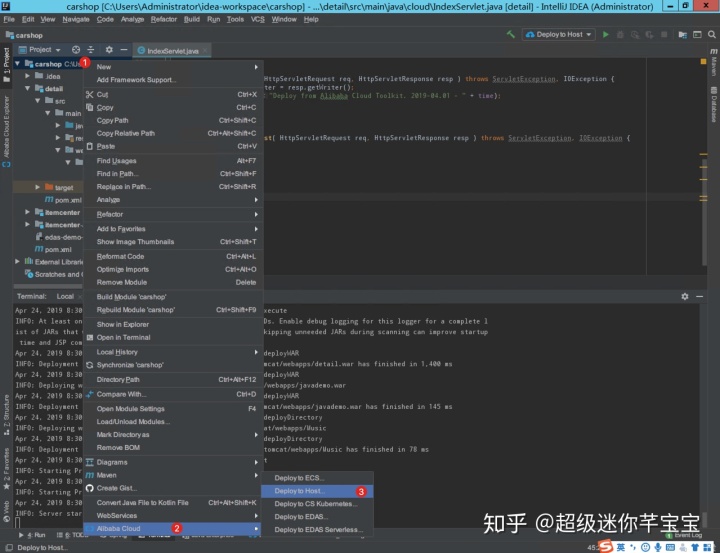The height and width of the screenshot is (553, 720).
Task: Click Collapse All icon in Project panel
Action: pyautogui.click(x=90, y=50)
